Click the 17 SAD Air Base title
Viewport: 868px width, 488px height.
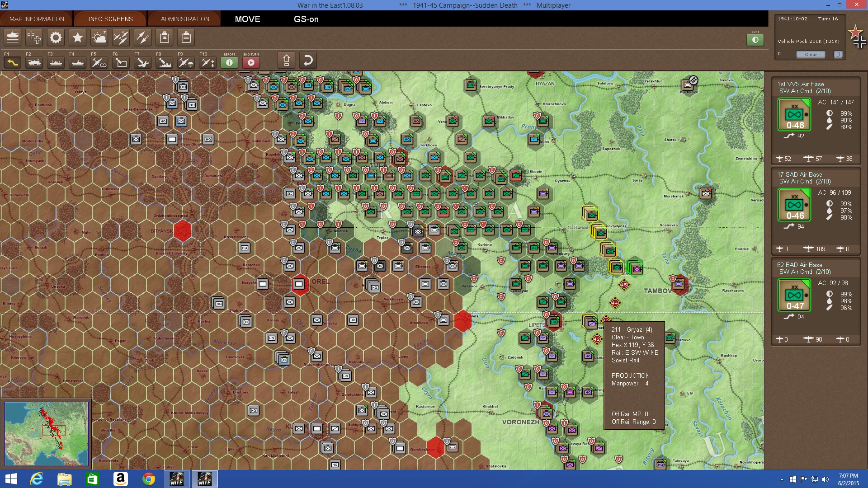[800, 174]
